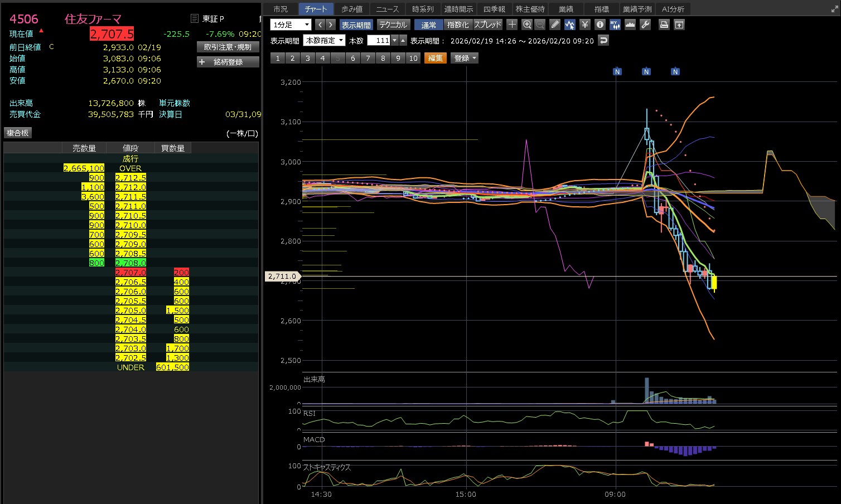841x504 pixels.
Task: Click the 銘柄登録 button
Action: [x=228, y=62]
